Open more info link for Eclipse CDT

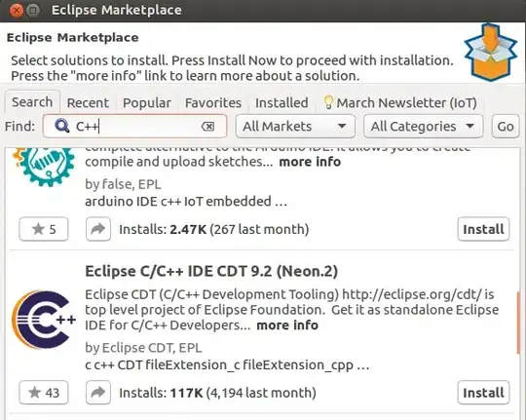[287, 325]
